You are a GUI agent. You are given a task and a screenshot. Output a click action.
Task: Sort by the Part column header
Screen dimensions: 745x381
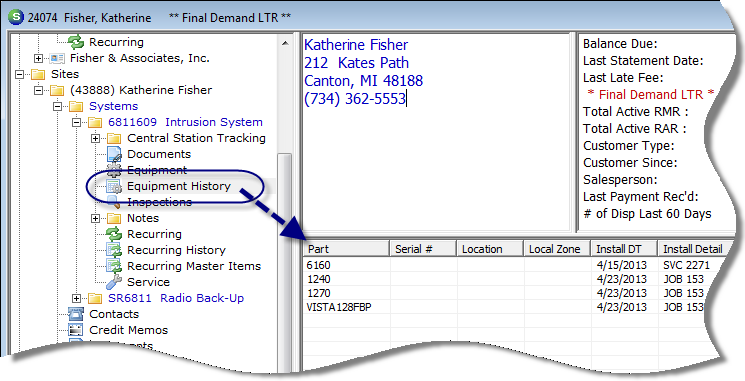(x=346, y=249)
